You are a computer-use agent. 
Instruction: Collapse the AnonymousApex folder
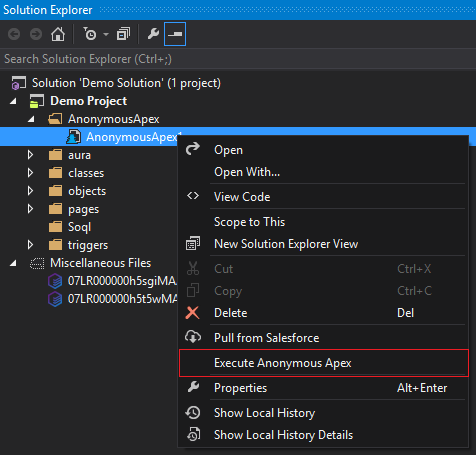pyautogui.click(x=31, y=119)
